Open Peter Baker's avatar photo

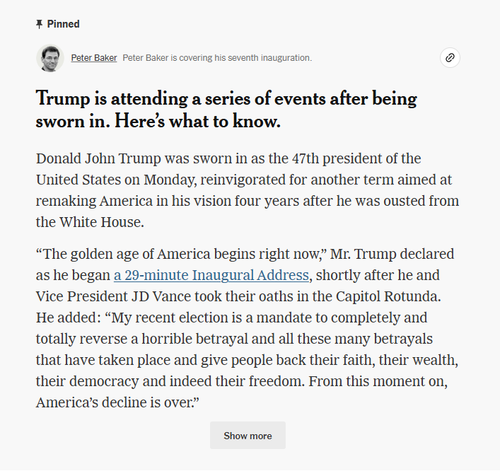coord(50,58)
